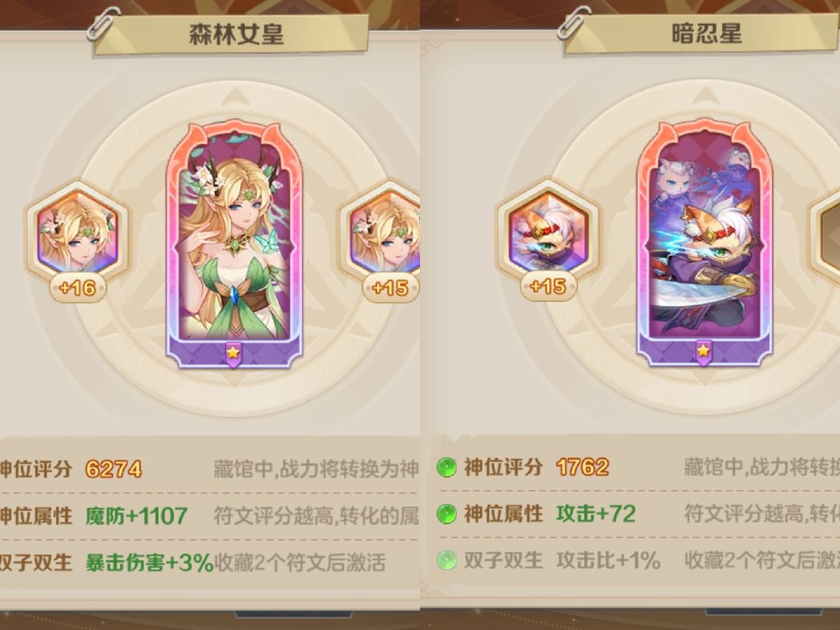Select the +16 Forest Queen rune hexagon
840x630 pixels.
coord(78,233)
